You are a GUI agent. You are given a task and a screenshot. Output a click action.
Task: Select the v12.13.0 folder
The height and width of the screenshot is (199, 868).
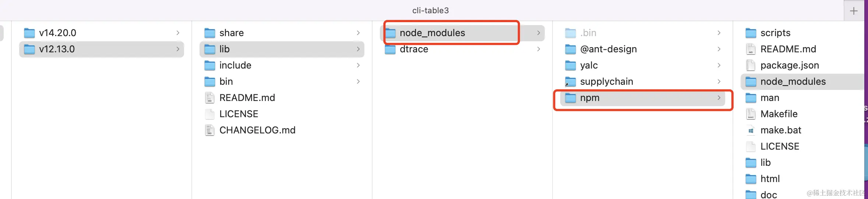pos(57,49)
